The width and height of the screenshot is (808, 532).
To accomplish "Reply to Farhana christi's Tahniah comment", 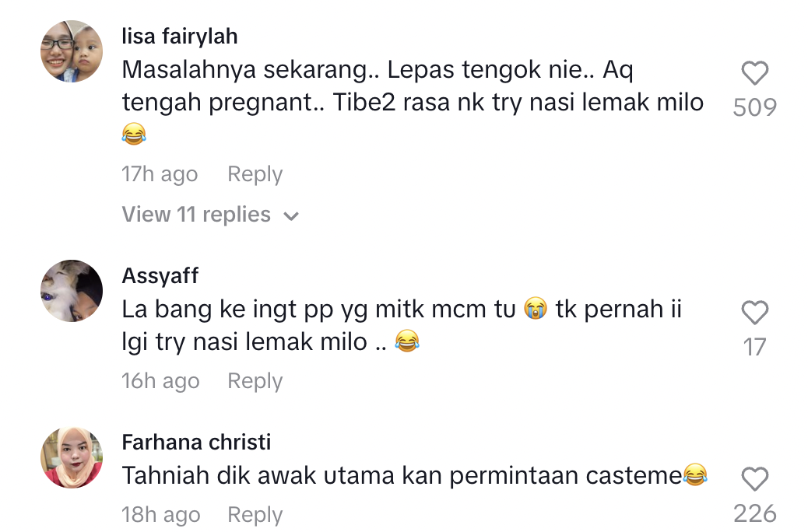I will coord(255,515).
